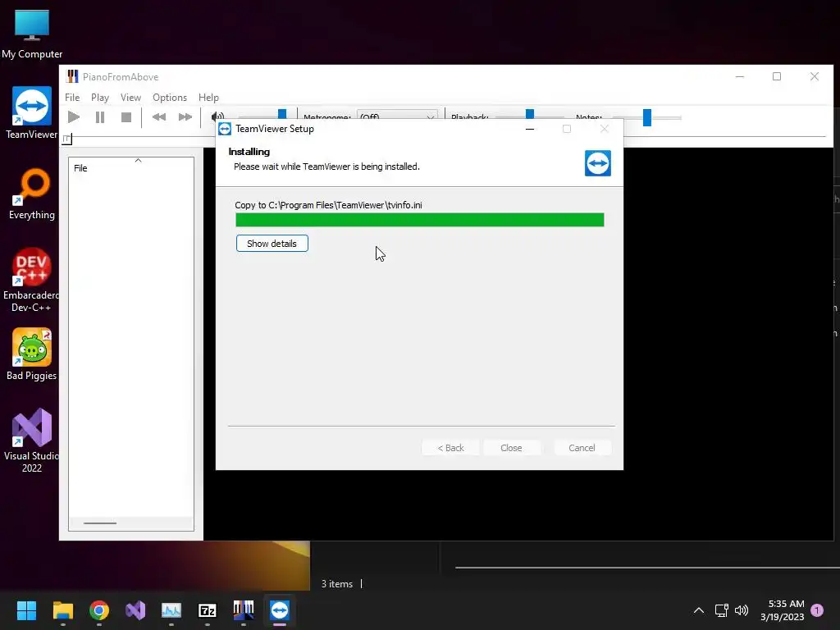
Task: Select the Bad Piggies desktop shortcut
Action: point(32,354)
